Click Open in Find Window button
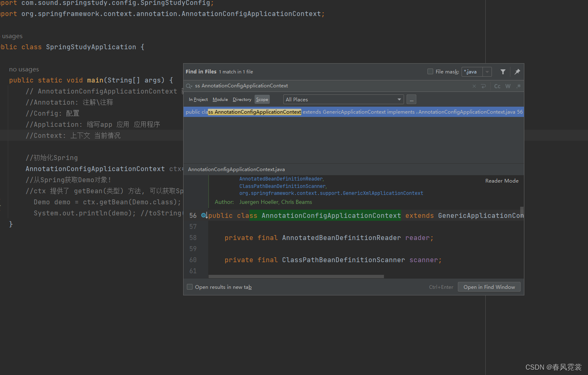588x375 pixels. point(489,287)
